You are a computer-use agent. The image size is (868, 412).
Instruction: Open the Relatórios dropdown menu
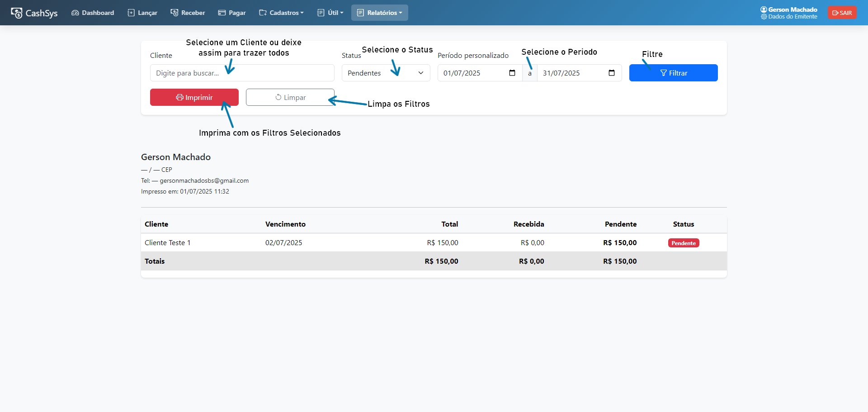(x=380, y=13)
